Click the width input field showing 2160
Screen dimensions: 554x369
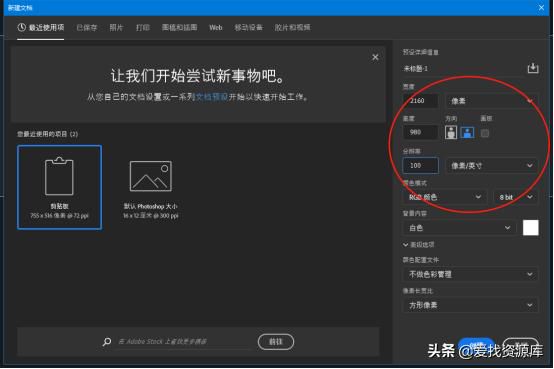pos(420,101)
